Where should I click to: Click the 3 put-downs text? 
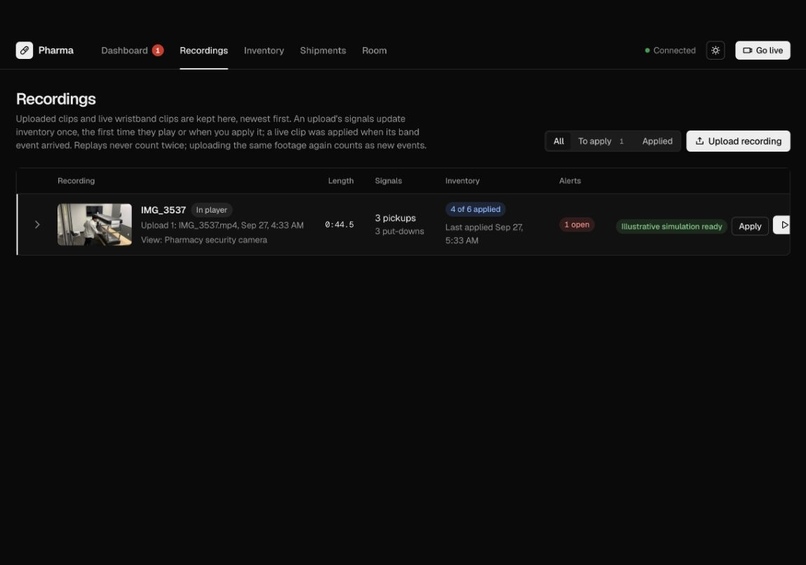point(399,231)
